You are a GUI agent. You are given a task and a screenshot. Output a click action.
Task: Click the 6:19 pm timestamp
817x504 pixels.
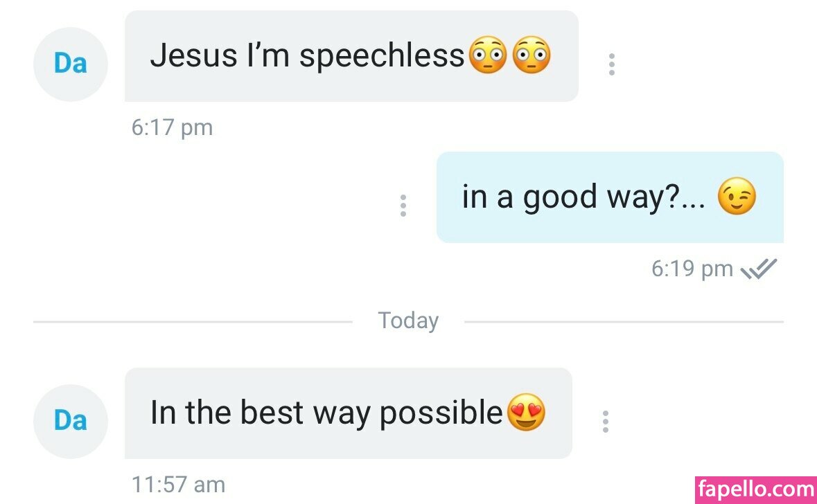coord(692,269)
